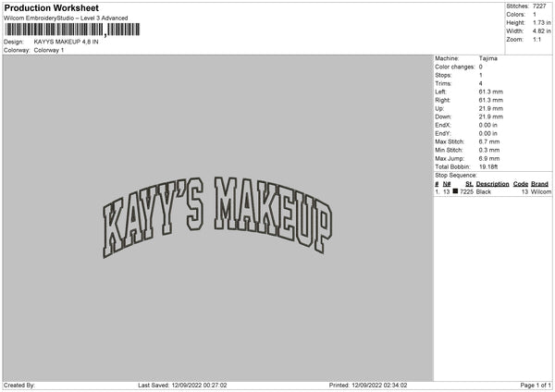Image resolution: width=555 pixels, height=392 pixels.
Task: Click the Code column header
Action: point(520,184)
